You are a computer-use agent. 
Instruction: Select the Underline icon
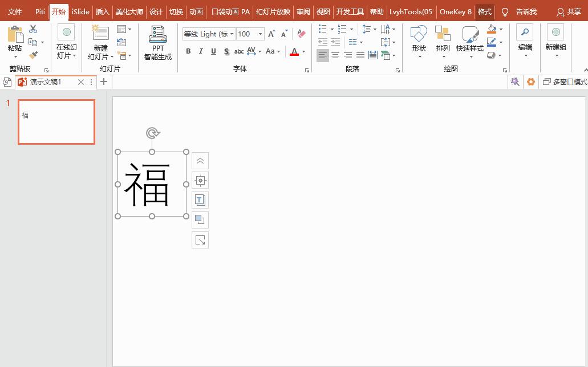(212, 51)
